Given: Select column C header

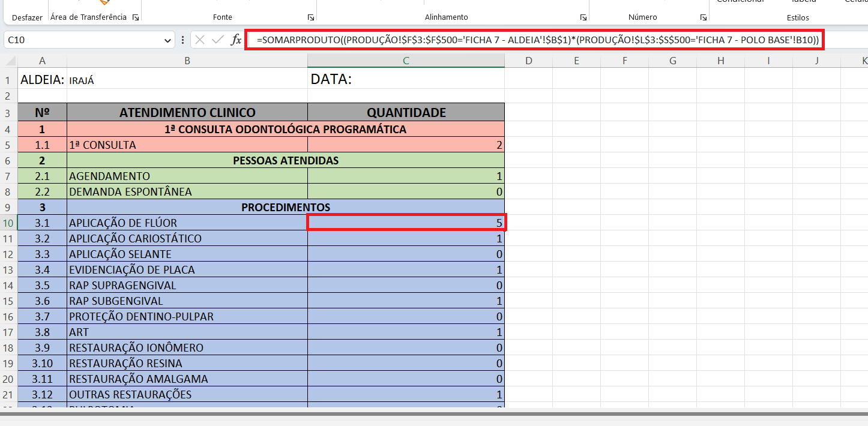Looking at the screenshot, I should click(x=406, y=61).
